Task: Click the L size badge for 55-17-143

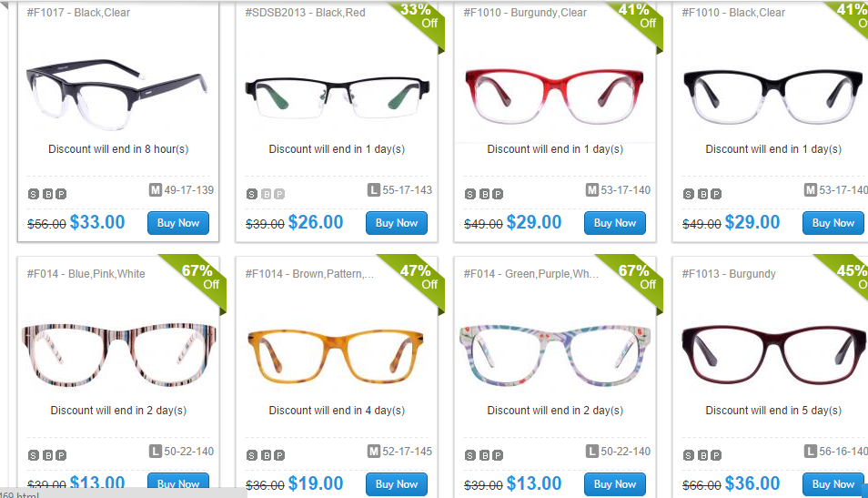Action: coord(374,190)
